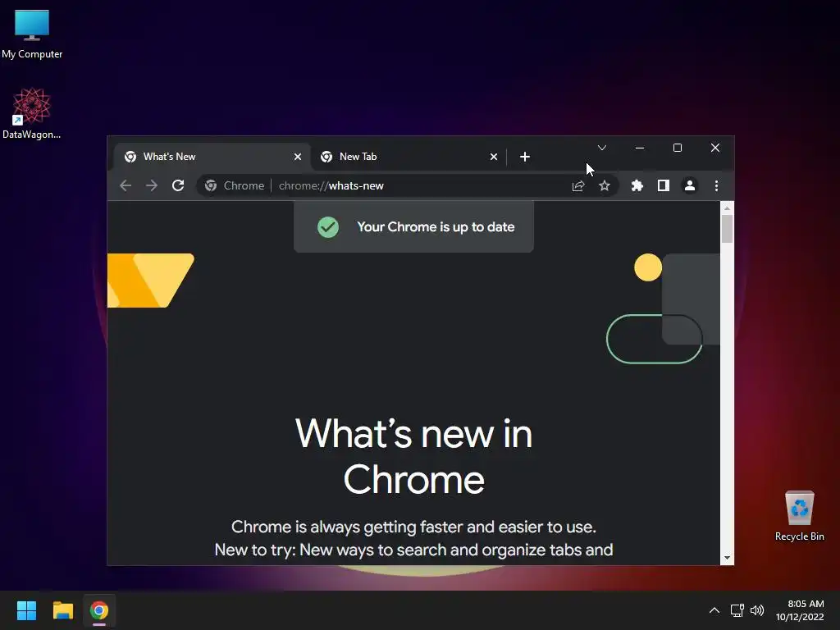Viewport: 840px width, 630px height.
Task: Share this page via the share icon
Action: (x=578, y=186)
